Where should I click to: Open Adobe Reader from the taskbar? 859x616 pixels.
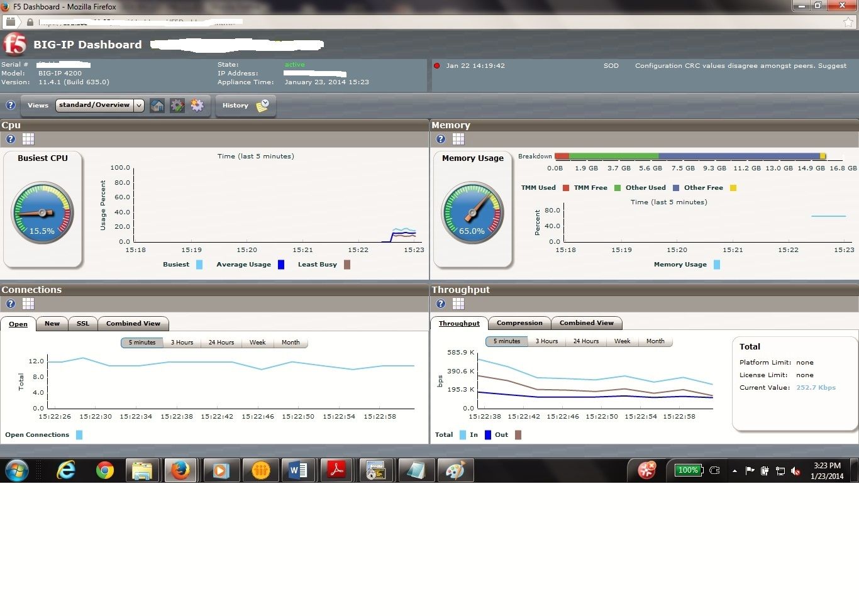pos(336,470)
